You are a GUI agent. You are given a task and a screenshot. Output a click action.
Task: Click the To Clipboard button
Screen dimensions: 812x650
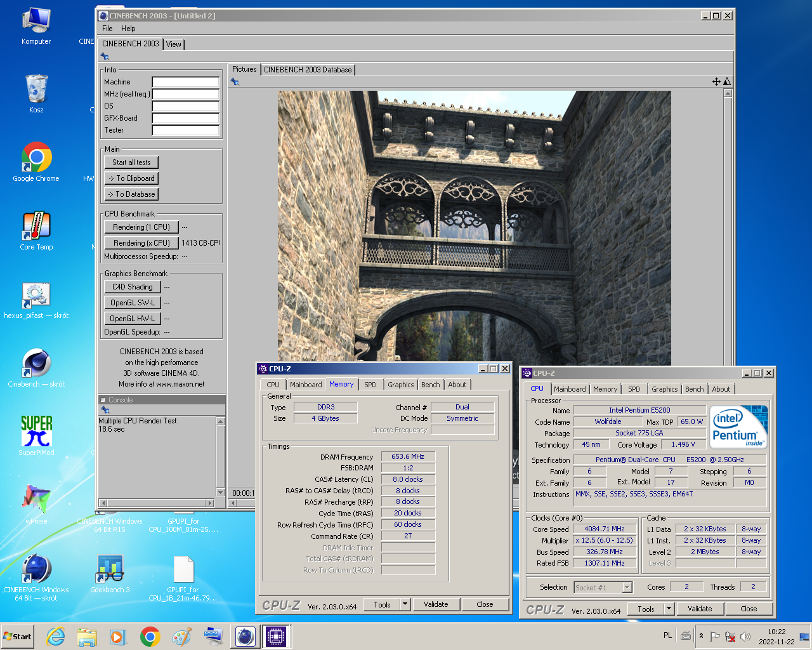pos(131,178)
